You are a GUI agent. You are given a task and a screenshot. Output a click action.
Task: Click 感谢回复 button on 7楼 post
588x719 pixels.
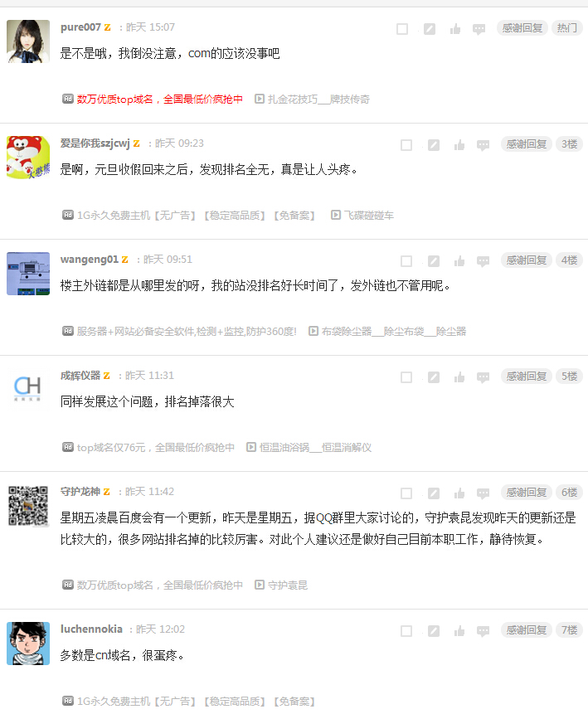point(526,630)
